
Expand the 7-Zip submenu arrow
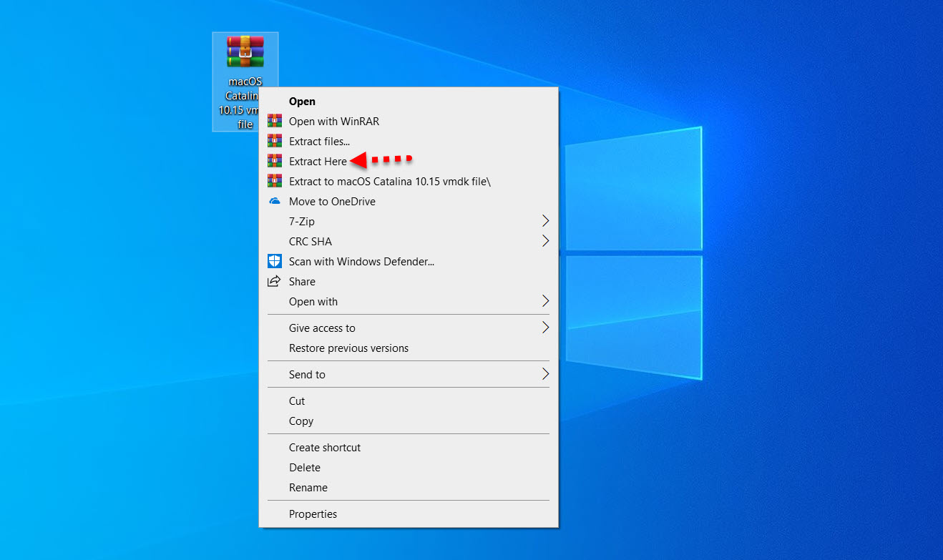pos(545,221)
